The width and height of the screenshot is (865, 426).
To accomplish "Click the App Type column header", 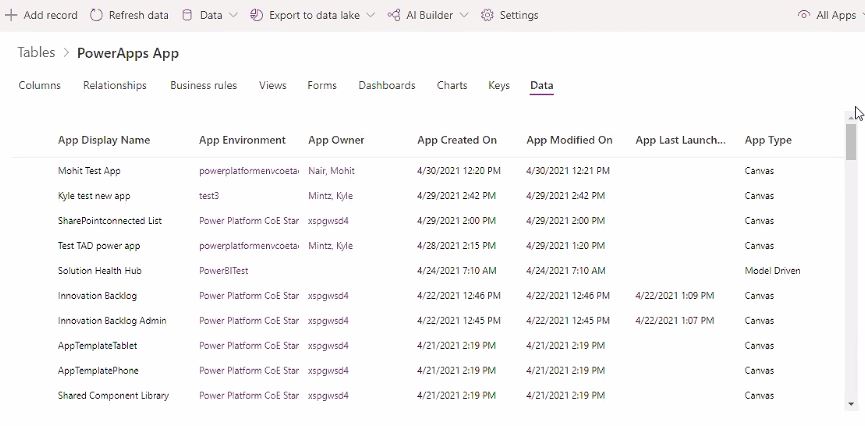I will point(768,140).
